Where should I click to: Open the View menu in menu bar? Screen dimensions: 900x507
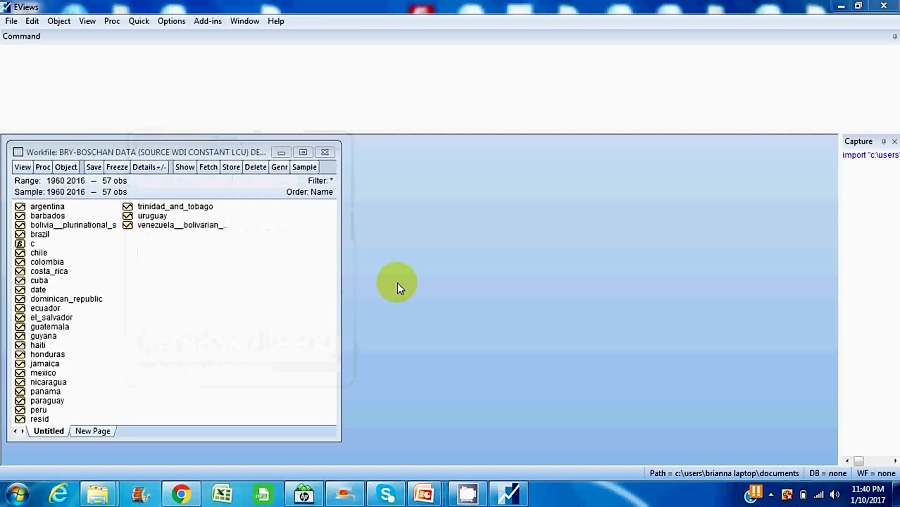87,21
